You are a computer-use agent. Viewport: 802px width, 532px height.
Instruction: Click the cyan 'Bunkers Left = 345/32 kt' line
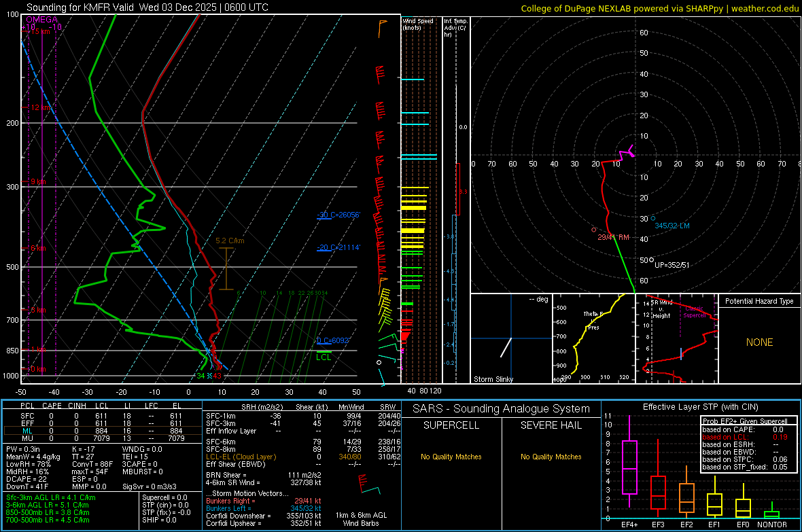click(x=264, y=508)
